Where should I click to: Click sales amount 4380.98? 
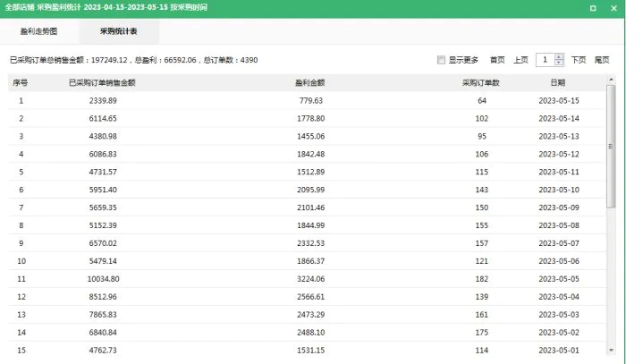103,136
